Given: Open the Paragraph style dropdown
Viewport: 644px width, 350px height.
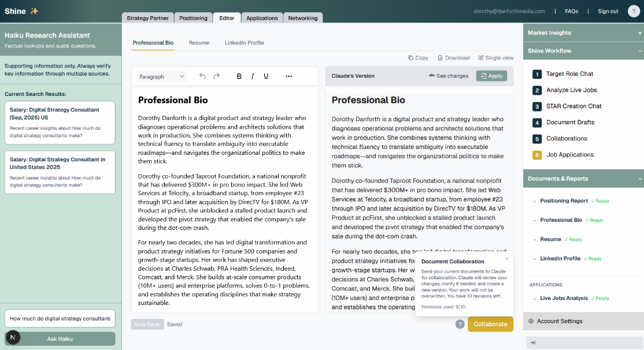Looking at the screenshot, I should 162,77.
